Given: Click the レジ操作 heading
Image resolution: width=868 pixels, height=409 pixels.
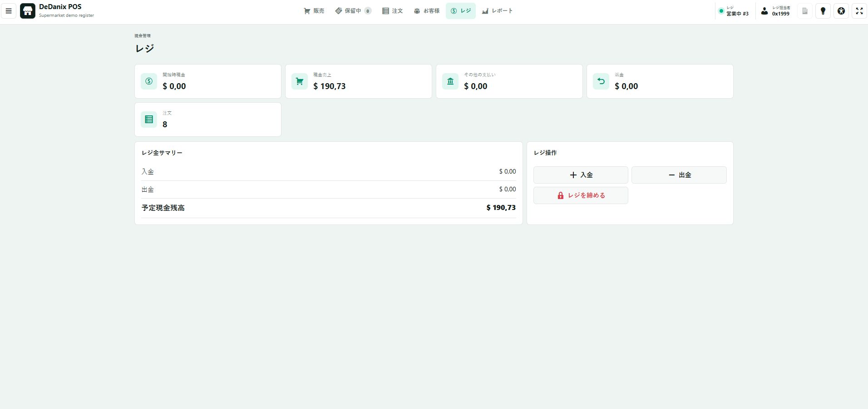Looking at the screenshot, I should [x=545, y=153].
